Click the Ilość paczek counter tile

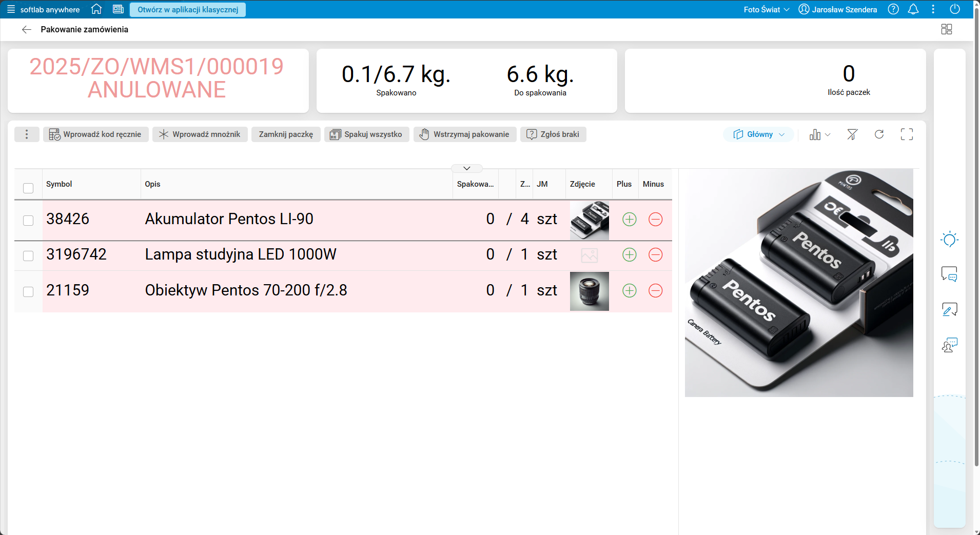pos(775,81)
